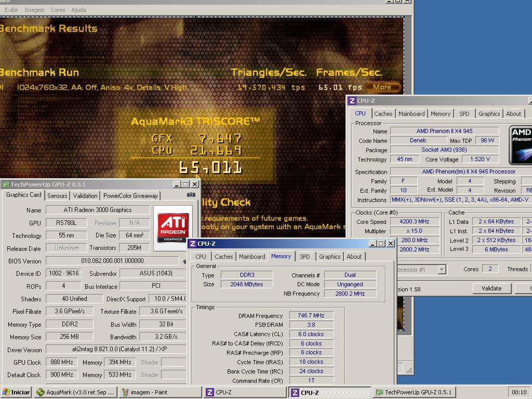The width and height of the screenshot is (532, 399).
Task: Click the Subvendor field ASUS (1043)
Action: coord(153,273)
